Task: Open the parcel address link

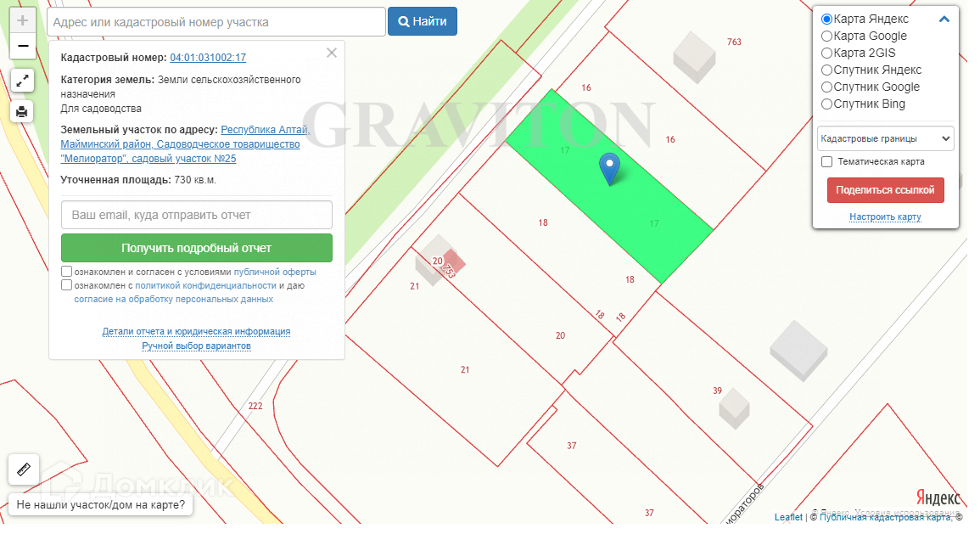Action: pyautogui.click(x=186, y=144)
